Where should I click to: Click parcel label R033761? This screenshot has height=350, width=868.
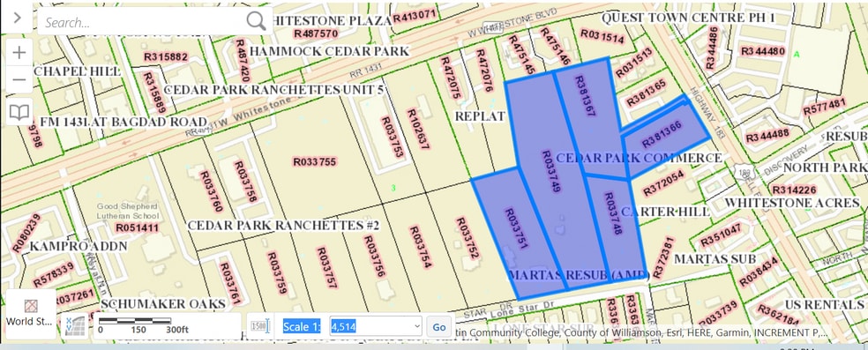230,283
